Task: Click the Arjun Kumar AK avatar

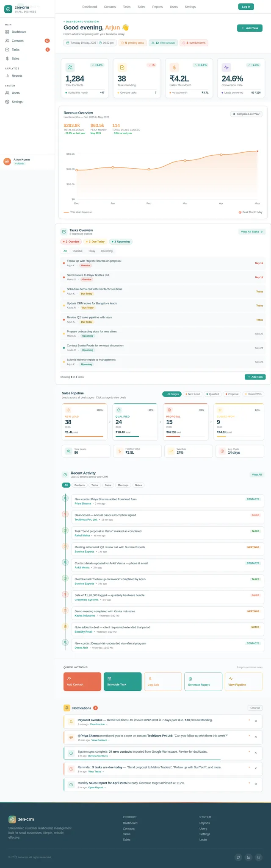Action: (7, 162)
